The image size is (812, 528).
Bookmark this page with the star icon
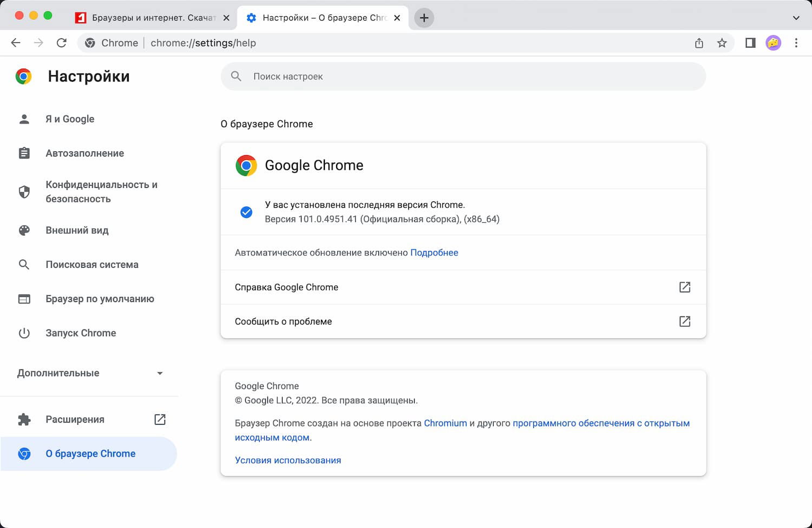click(722, 43)
